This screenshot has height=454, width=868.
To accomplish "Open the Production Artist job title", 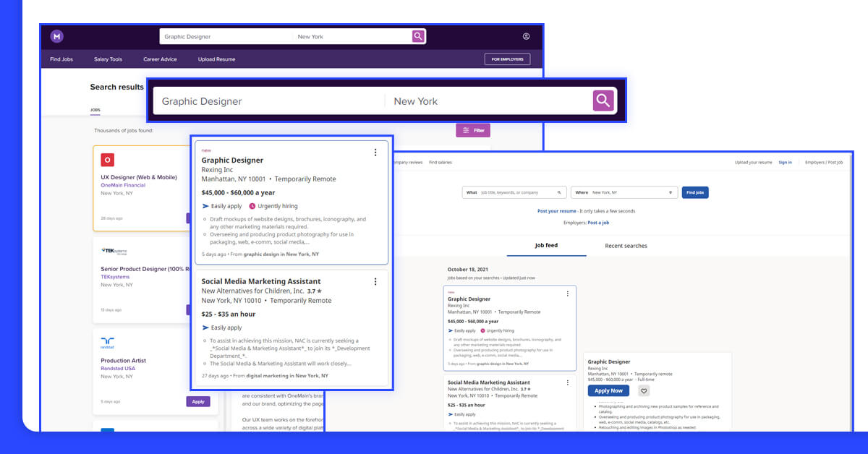I will click(x=123, y=360).
